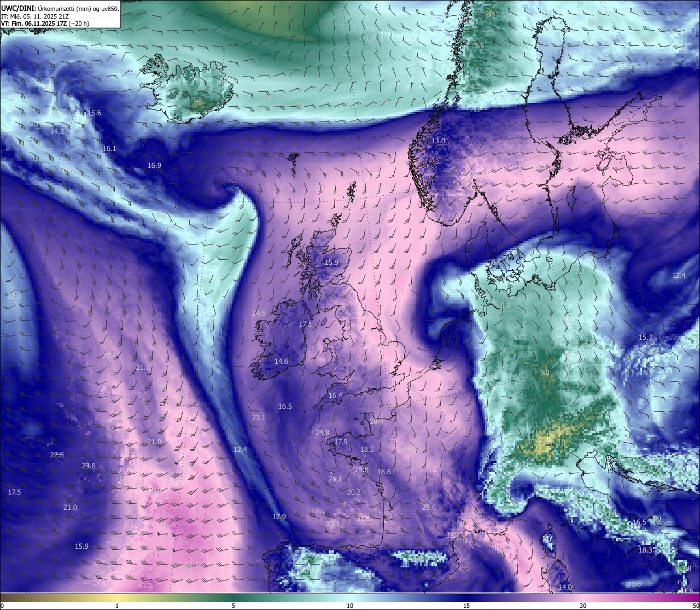
Task: Click the 25.6 value label
Action: click(x=429, y=508)
